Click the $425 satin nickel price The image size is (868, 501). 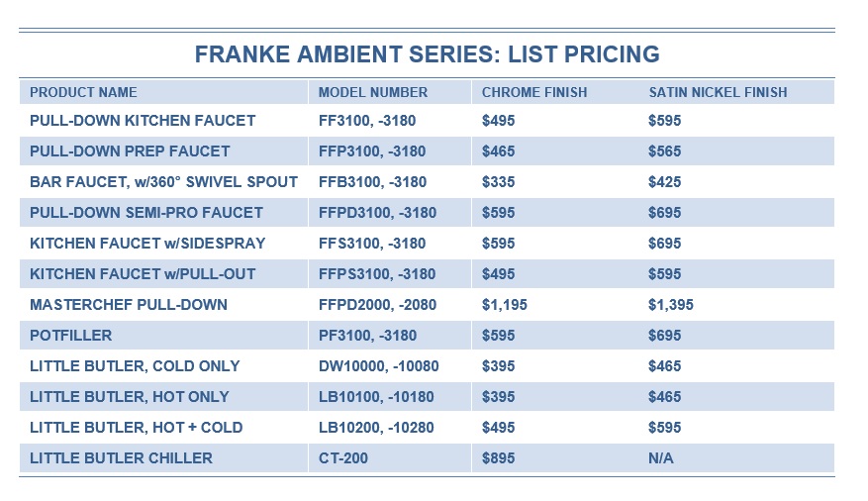665,182
